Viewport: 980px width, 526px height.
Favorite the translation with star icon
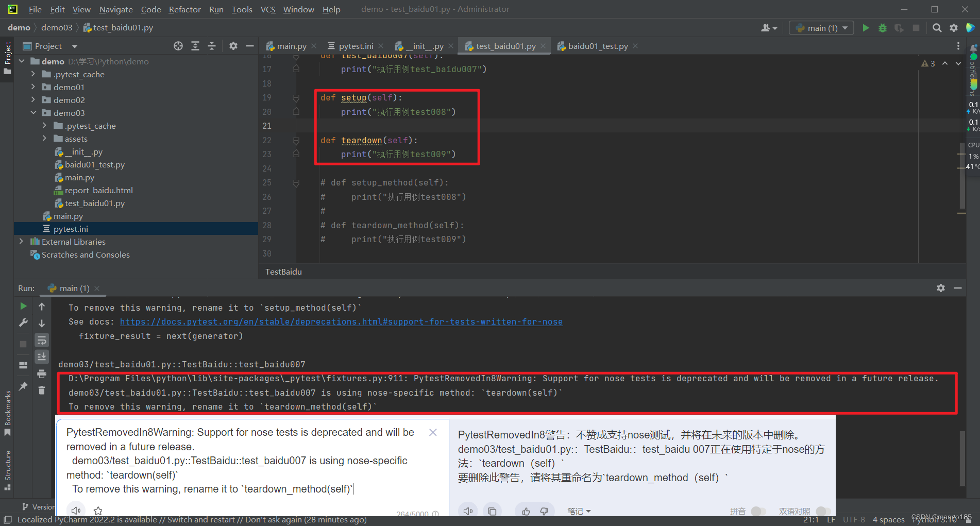[98, 511]
